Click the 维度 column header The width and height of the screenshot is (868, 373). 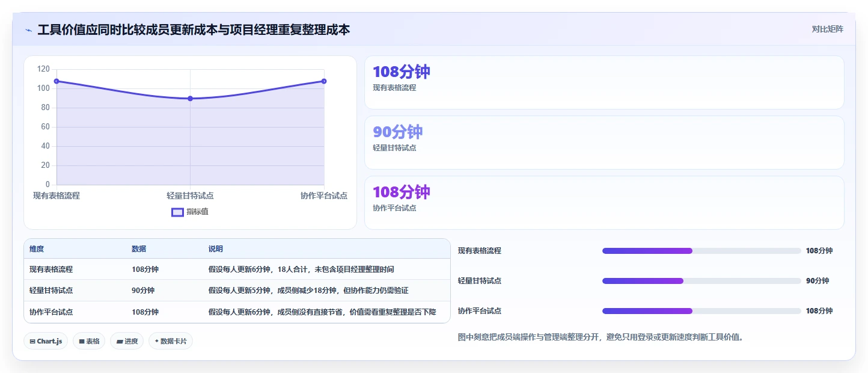coord(37,249)
